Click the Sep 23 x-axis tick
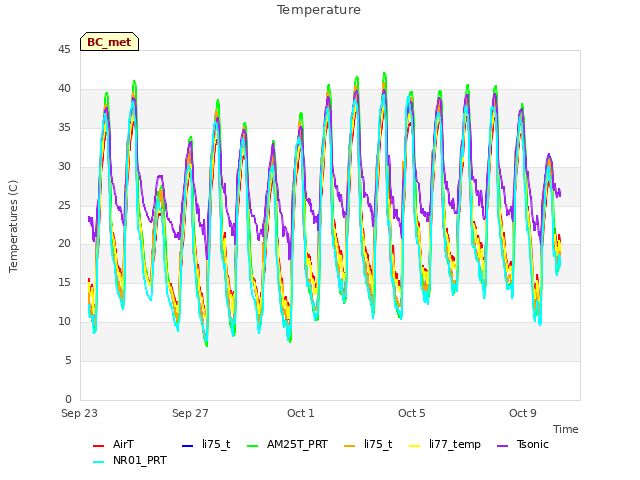 coord(80,413)
